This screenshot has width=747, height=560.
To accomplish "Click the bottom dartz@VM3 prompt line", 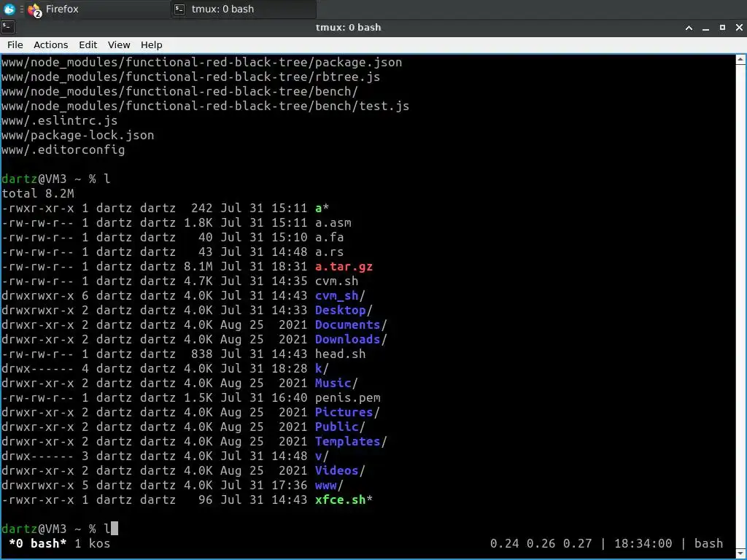I will tap(60, 529).
